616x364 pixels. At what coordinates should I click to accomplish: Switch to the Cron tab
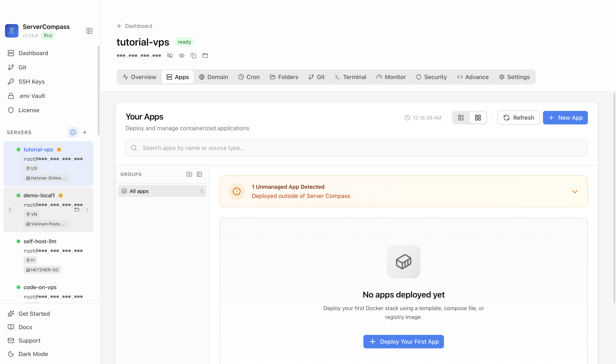pyautogui.click(x=249, y=77)
